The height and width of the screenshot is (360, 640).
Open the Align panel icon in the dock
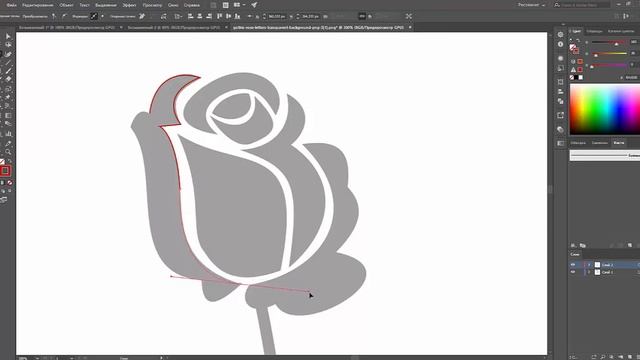pyautogui.click(x=560, y=91)
